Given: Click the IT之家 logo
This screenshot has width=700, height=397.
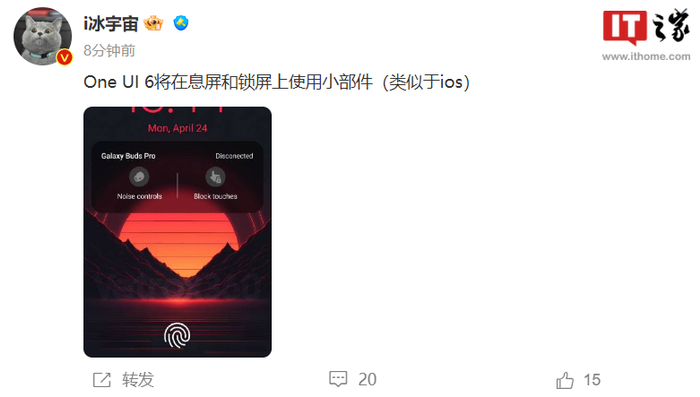Looking at the screenshot, I should tap(646, 27).
